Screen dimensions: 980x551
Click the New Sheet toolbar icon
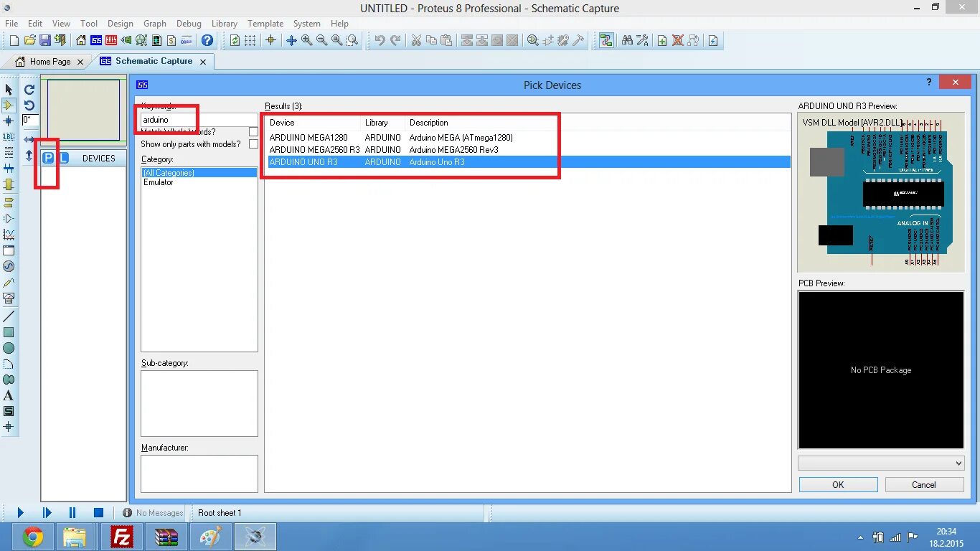tap(662, 40)
